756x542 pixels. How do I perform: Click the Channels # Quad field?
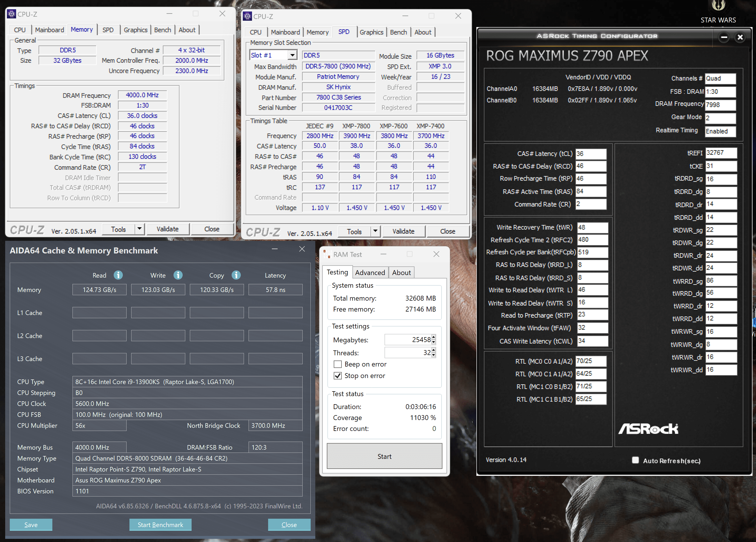tap(720, 78)
